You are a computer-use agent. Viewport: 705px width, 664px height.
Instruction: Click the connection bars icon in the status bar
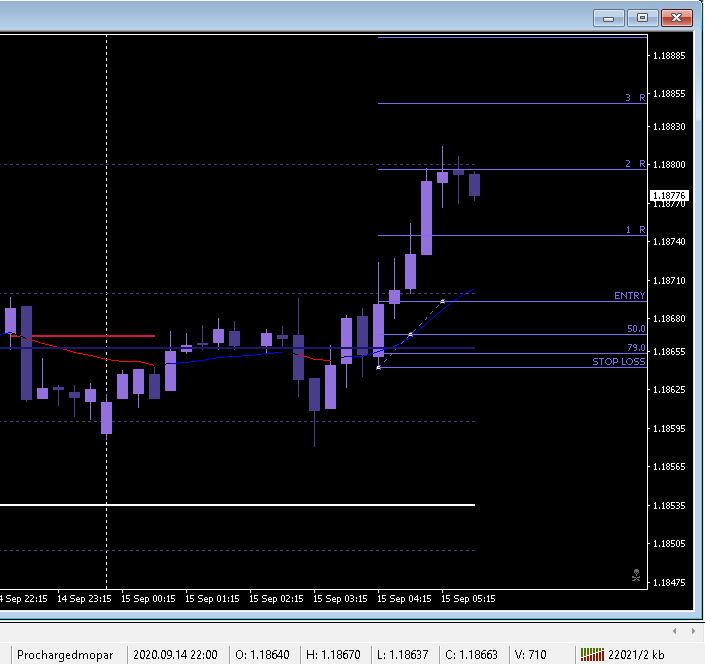coord(592,655)
